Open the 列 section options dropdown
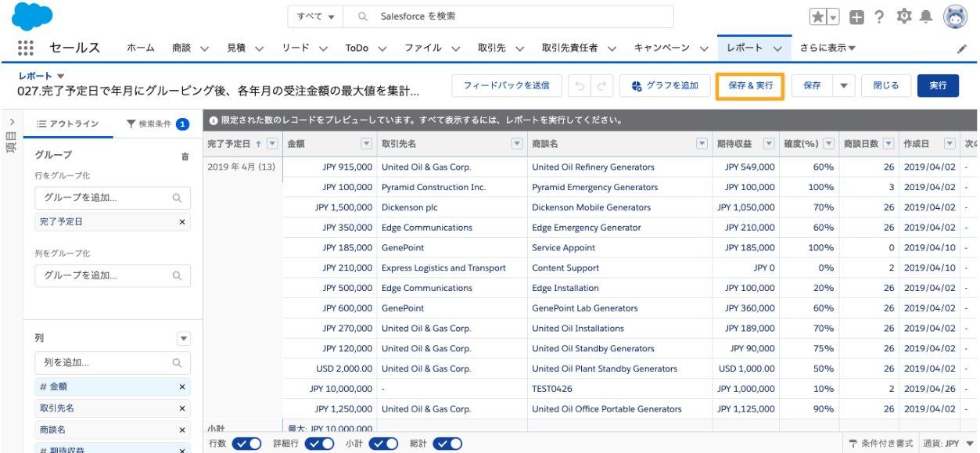This screenshot has width=980, height=453. point(184,339)
